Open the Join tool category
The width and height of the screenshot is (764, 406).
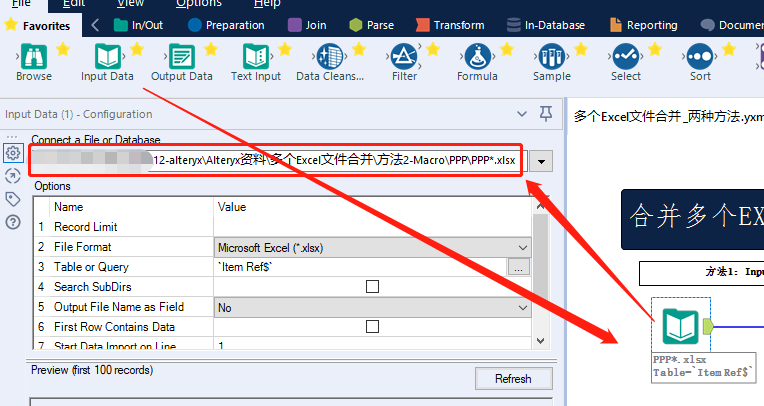pos(307,25)
